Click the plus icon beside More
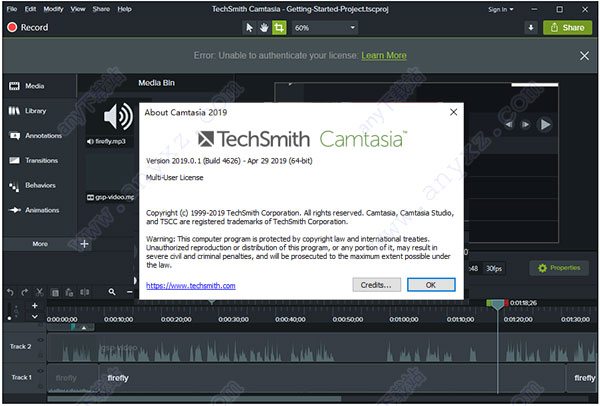600x406 pixels. [x=84, y=244]
